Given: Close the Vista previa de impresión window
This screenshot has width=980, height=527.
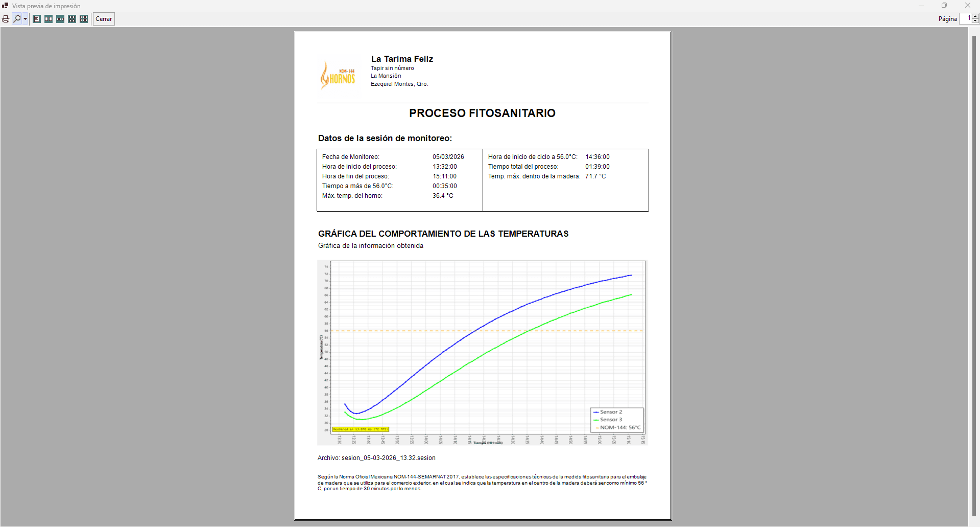Looking at the screenshot, I should point(967,6).
